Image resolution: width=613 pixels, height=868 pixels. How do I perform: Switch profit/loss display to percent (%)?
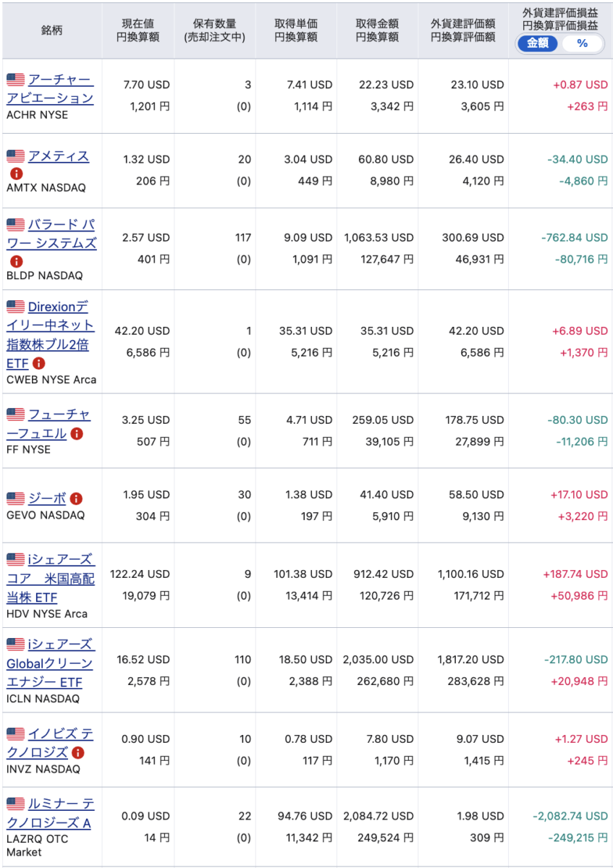[582, 43]
